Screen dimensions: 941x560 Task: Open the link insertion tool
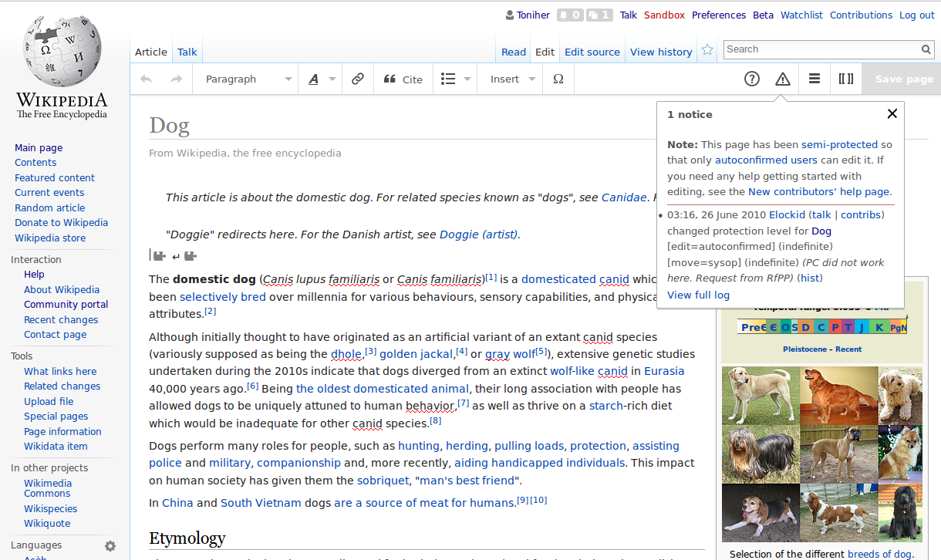pos(357,79)
